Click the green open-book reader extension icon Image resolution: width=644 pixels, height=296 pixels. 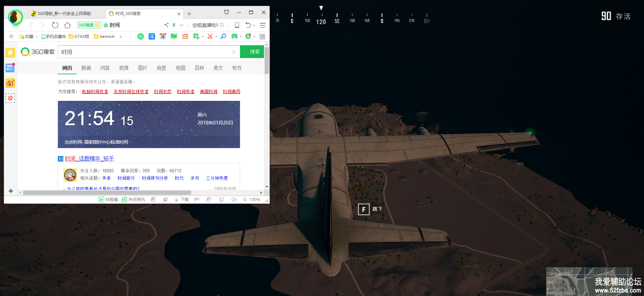tap(174, 37)
